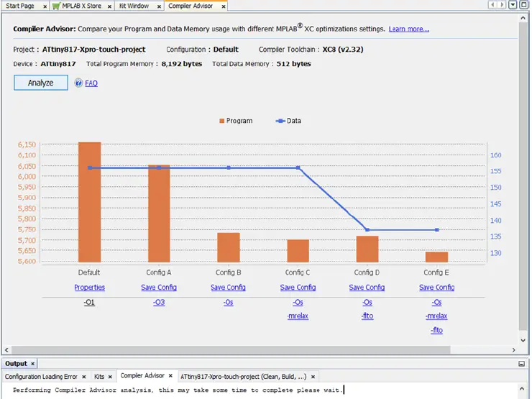Image resolution: width=532 pixels, height=399 pixels.
Task: Close the Kits output tab
Action: click(110, 377)
